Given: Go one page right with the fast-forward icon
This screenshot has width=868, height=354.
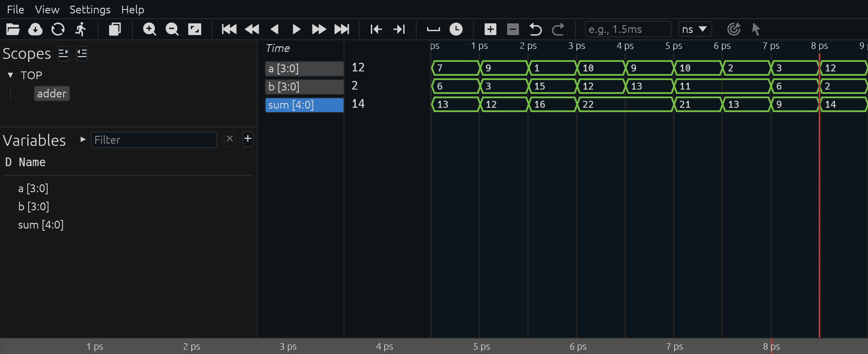Looking at the screenshot, I should [x=319, y=29].
